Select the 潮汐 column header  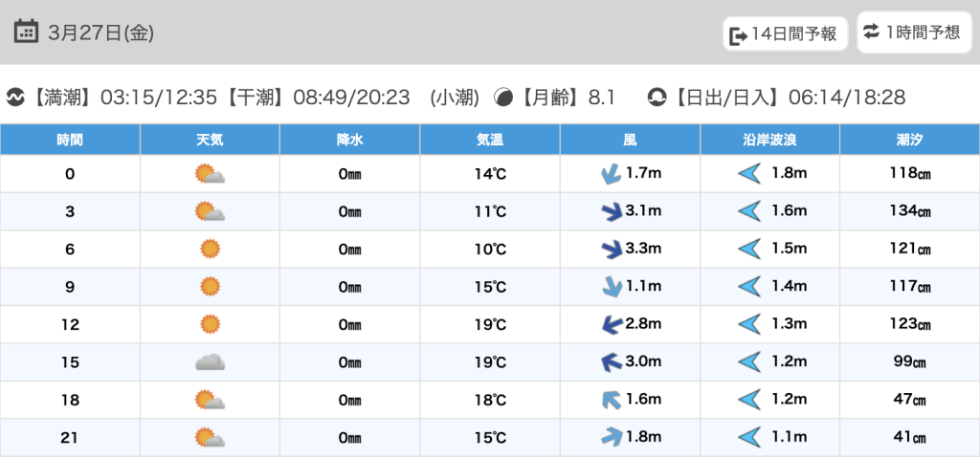pos(909,140)
